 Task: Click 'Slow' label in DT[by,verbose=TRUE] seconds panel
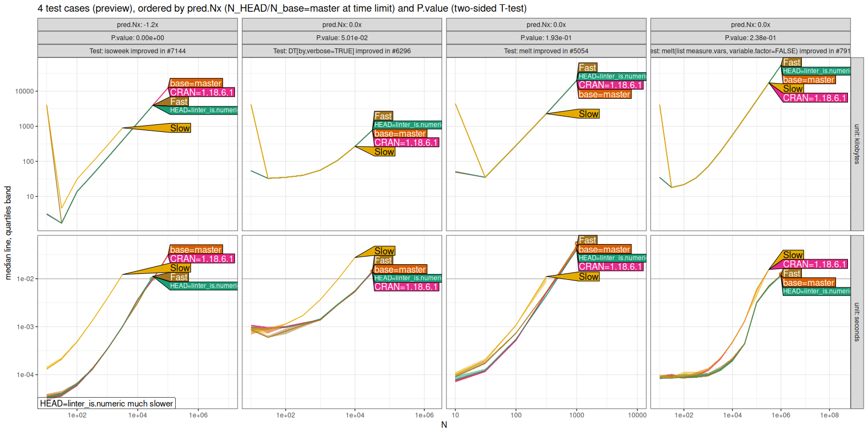pyautogui.click(x=384, y=251)
